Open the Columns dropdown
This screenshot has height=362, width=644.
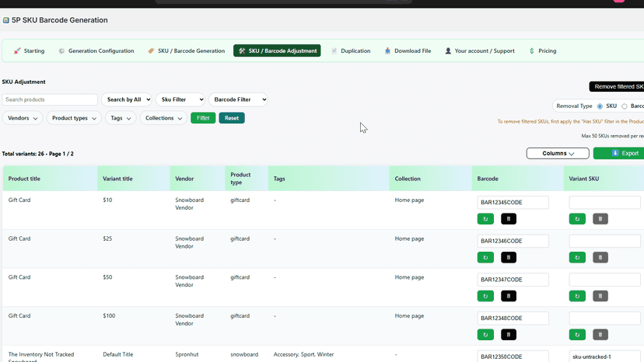558,153
